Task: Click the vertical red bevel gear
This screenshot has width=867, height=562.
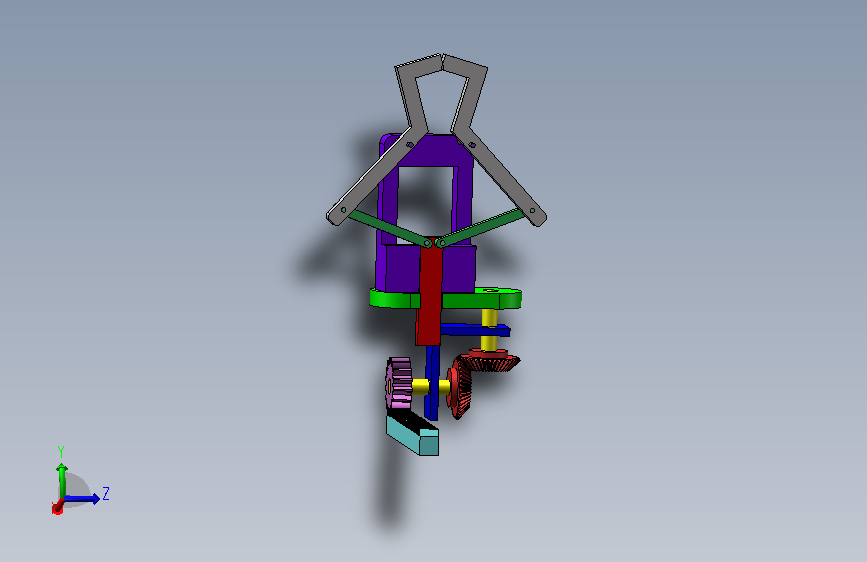Action: click(x=458, y=387)
